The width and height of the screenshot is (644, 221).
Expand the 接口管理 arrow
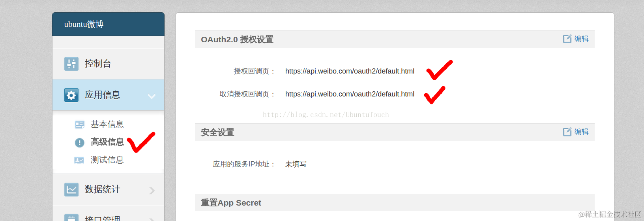click(152, 219)
